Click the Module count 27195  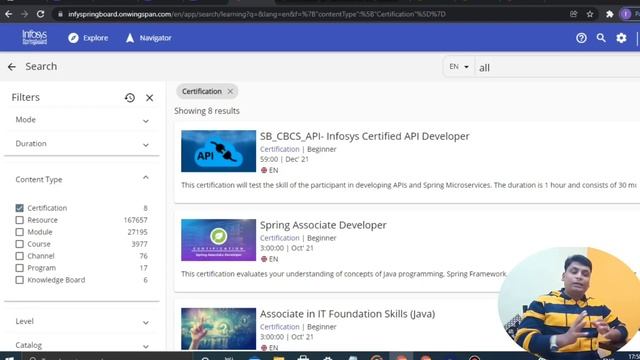(x=137, y=232)
